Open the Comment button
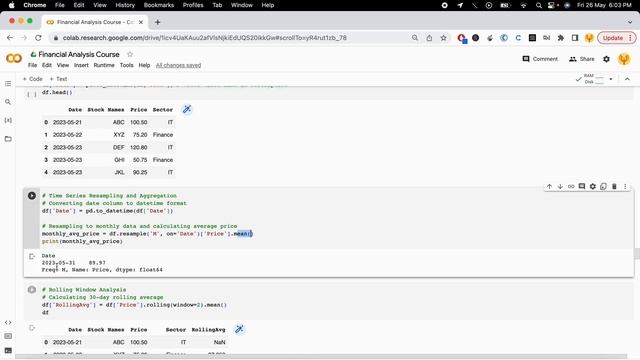This screenshot has width=640, height=360. 540,59
